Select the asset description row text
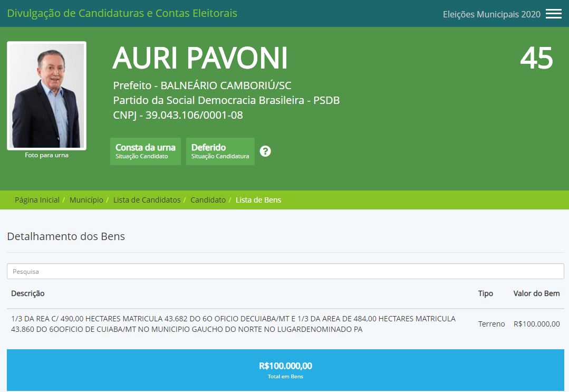 (233, 324)
